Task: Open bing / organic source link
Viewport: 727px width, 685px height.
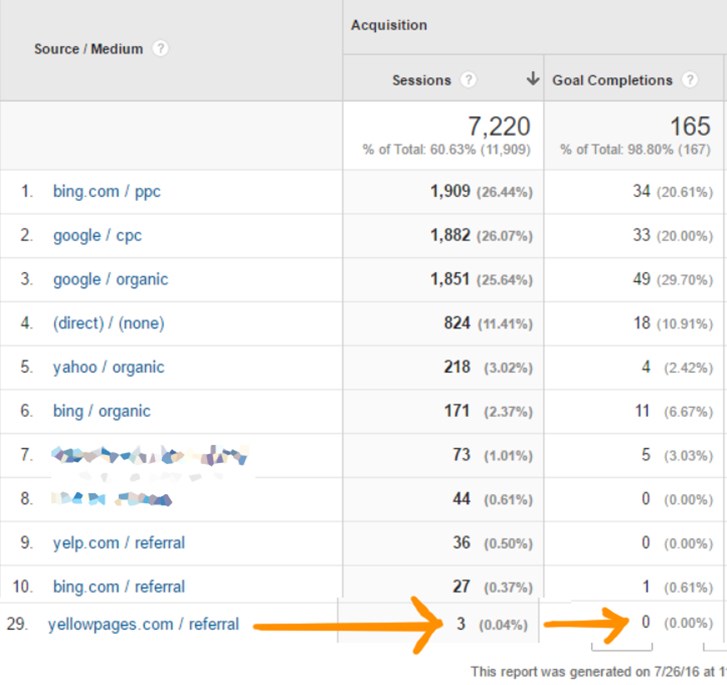Action: 101,411
